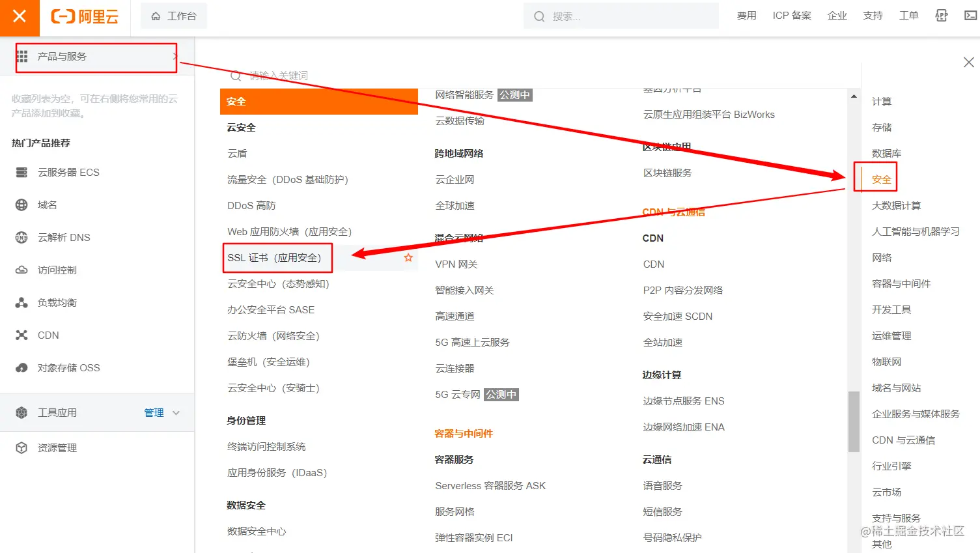Select 计算 in the category list
This screenshot has width=980, height=553.
pos(882,101)
